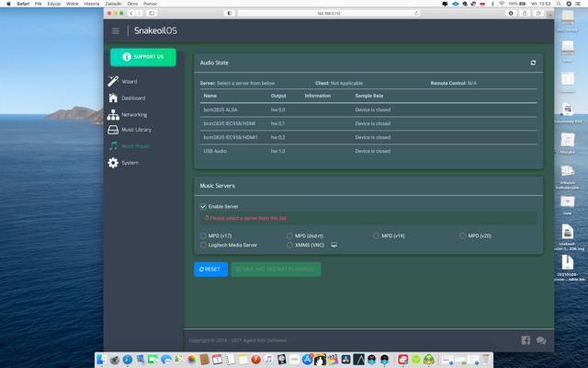Open Spotlight search in the menu bar
The image size is (588, 368).
click(559, 4)
